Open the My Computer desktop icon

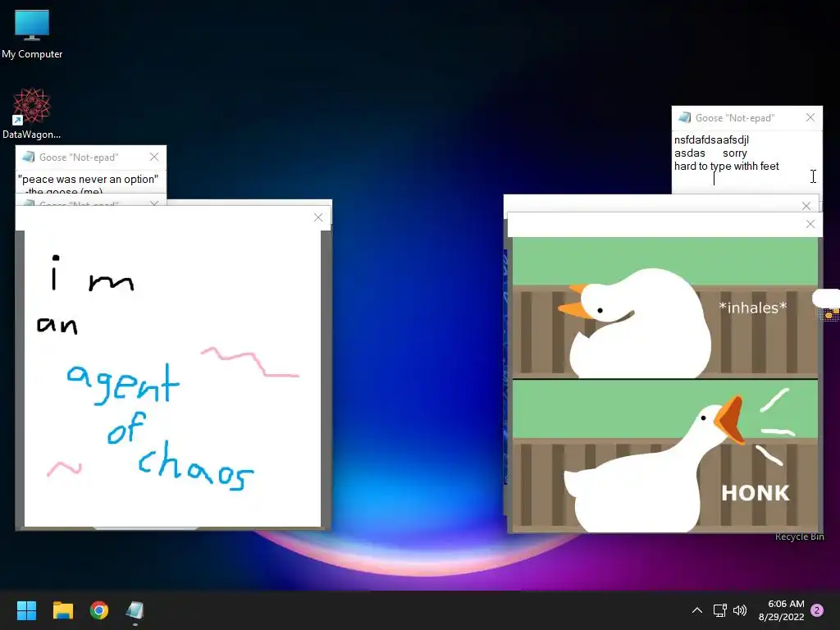(32, 34)
